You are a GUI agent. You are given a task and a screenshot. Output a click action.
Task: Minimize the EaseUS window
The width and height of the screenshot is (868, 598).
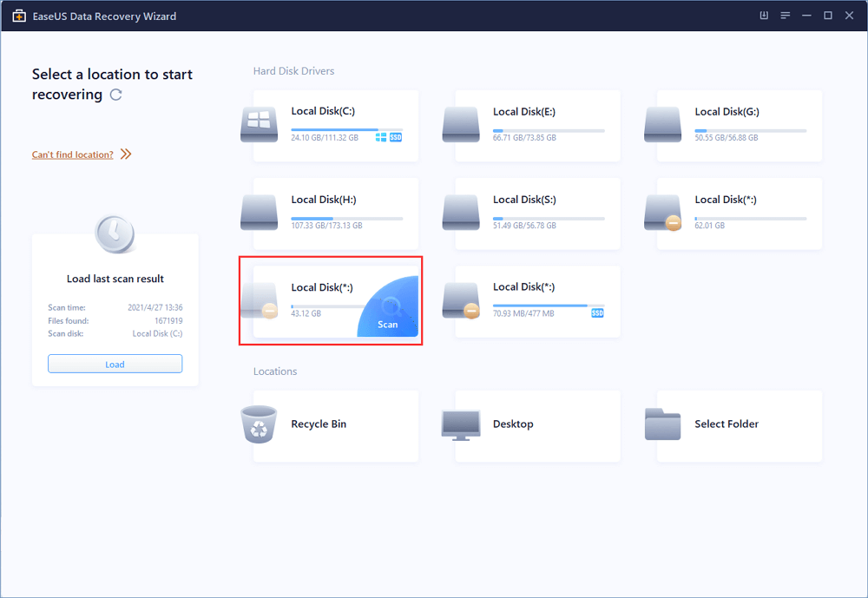[x=806, y=16]
